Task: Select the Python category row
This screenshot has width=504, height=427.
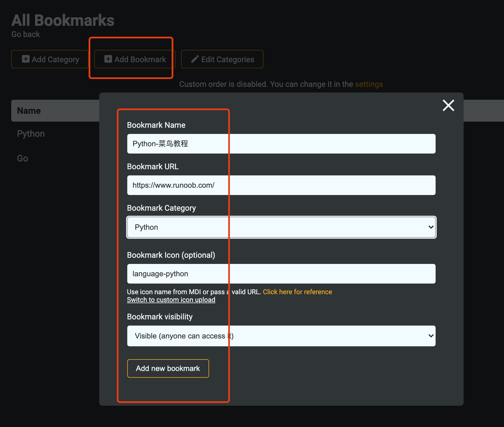Action: (x=31, y=134)
